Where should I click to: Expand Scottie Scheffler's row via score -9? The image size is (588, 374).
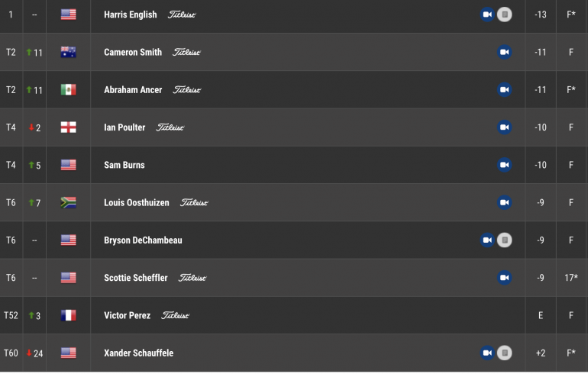click(x=541, y=278)
